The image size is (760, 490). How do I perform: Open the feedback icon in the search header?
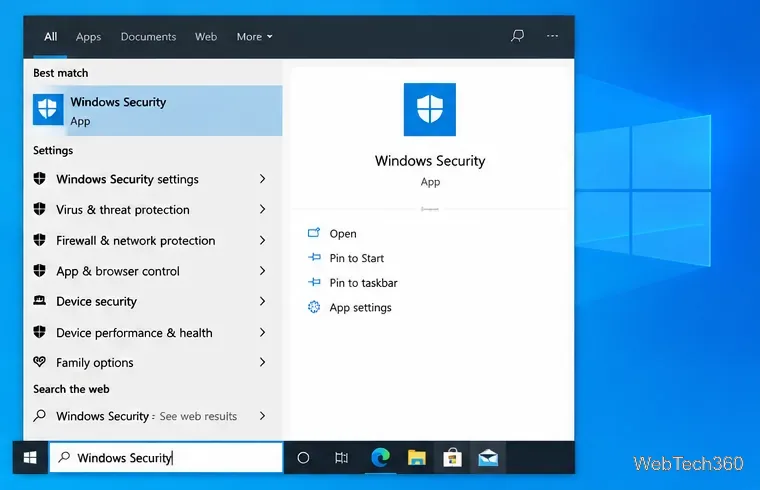[518, 36]
